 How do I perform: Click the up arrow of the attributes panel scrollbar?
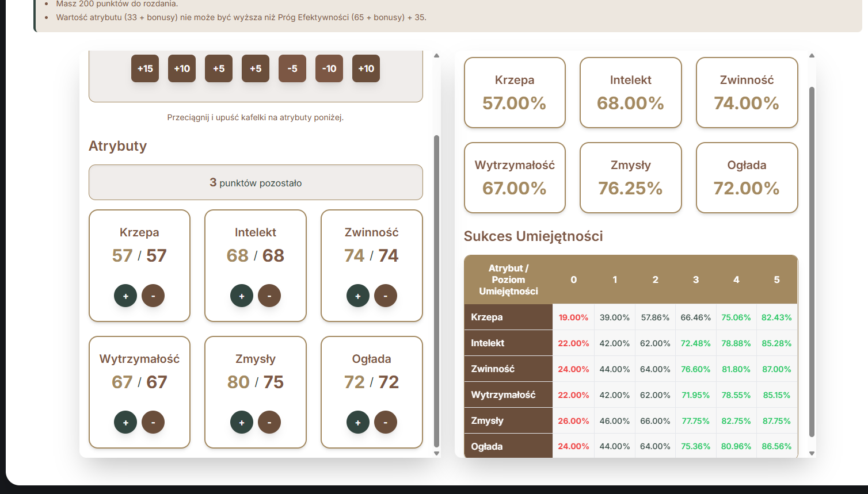[436, 56]
